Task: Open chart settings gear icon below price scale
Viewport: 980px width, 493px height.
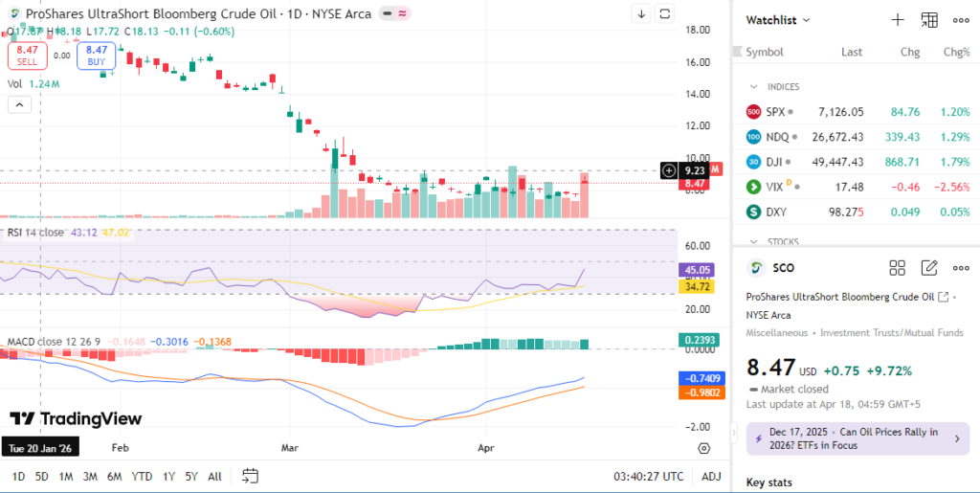Action: (x=704, y=447)
